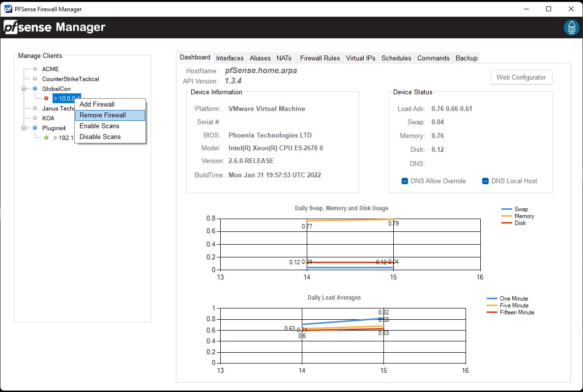The width and height of the screenshot is (583, 392).
Task: Minimize the PFSense Firewall Manager window
Action: coord(526,9)
